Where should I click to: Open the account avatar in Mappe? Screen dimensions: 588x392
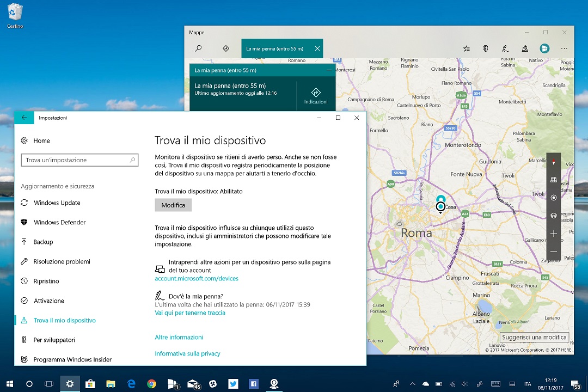pyautogui.click(x=544, y=48)
